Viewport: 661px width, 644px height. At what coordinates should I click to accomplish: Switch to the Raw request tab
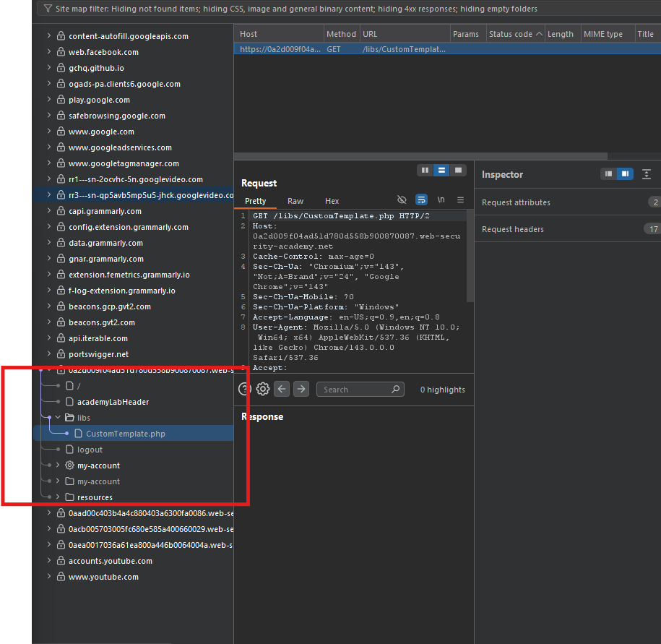(x=295, y=201)
